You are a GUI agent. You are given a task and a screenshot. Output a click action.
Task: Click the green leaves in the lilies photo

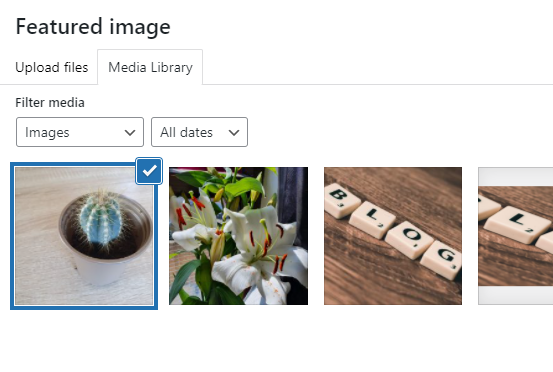pyautogui.click(x=243, y=187)
